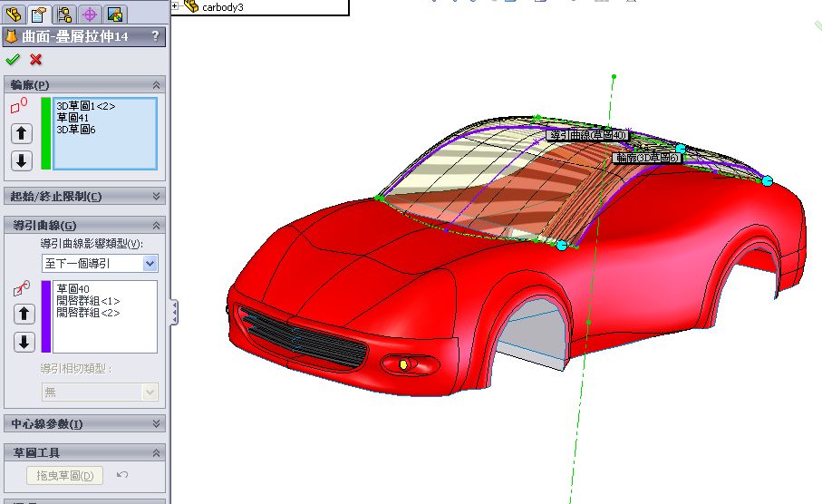Open the display manager tab
The width and height of the screenshot is (822, 504).
[x=115, y=14]
